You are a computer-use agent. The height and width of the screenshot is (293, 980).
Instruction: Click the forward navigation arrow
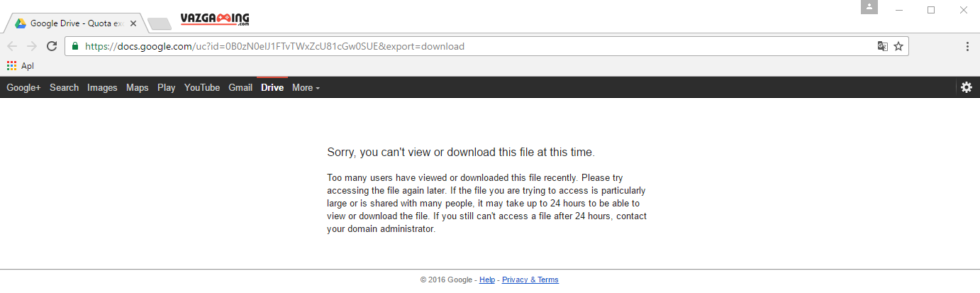click(x=31, y=46)
